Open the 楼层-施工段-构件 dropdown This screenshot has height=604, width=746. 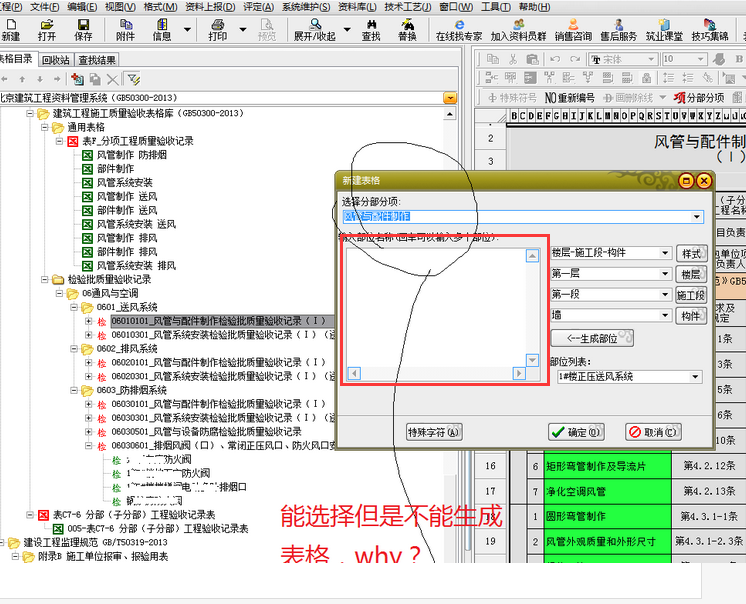click(x=666, y=253)
